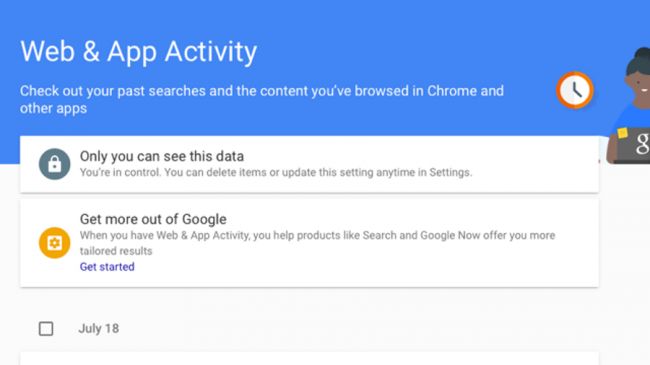This screenshot has height=365, width=650.
Task: Click the word Settings in privacy description
Action: 450,172
